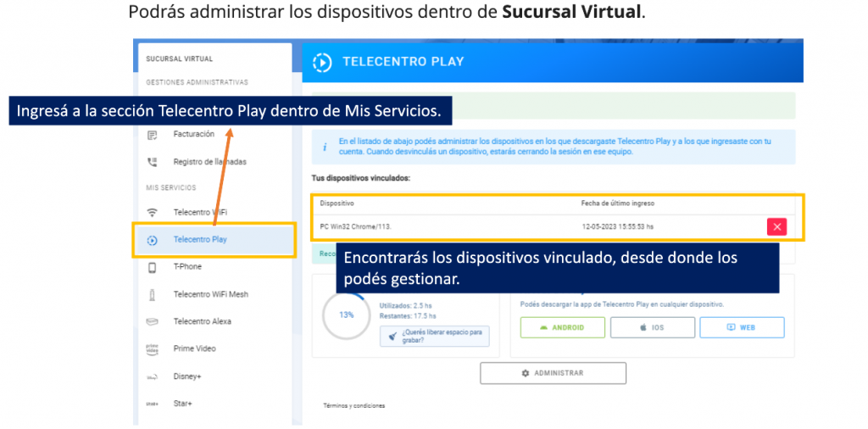Click the Restantes: 17.5 hs value
The image size is (868, 429).
tap(408, 316)
